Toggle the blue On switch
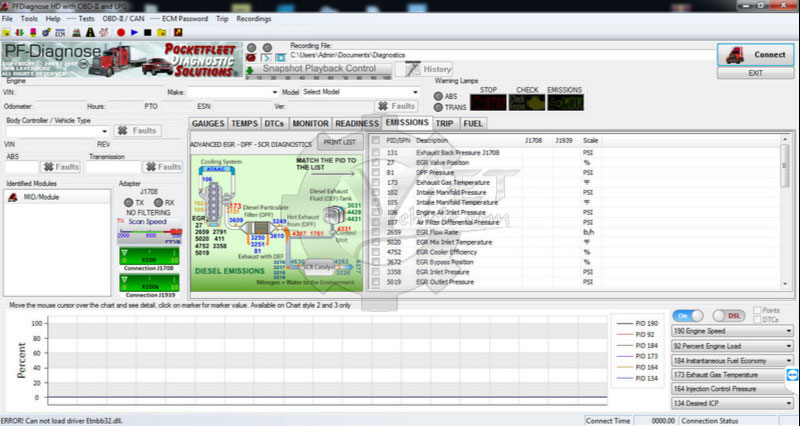 click(688, 316)
